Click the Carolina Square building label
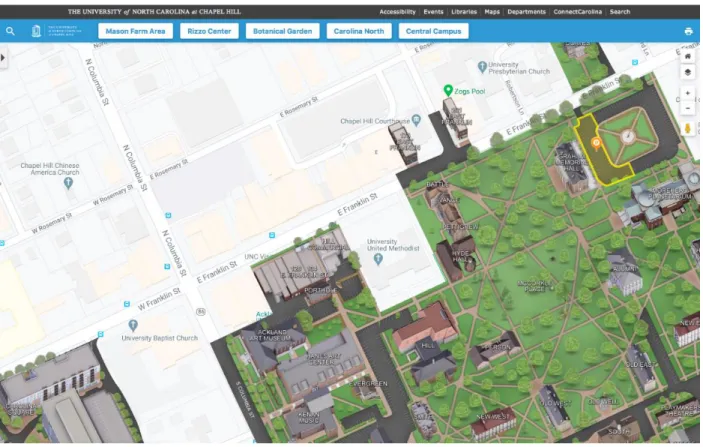 [20, 409]
